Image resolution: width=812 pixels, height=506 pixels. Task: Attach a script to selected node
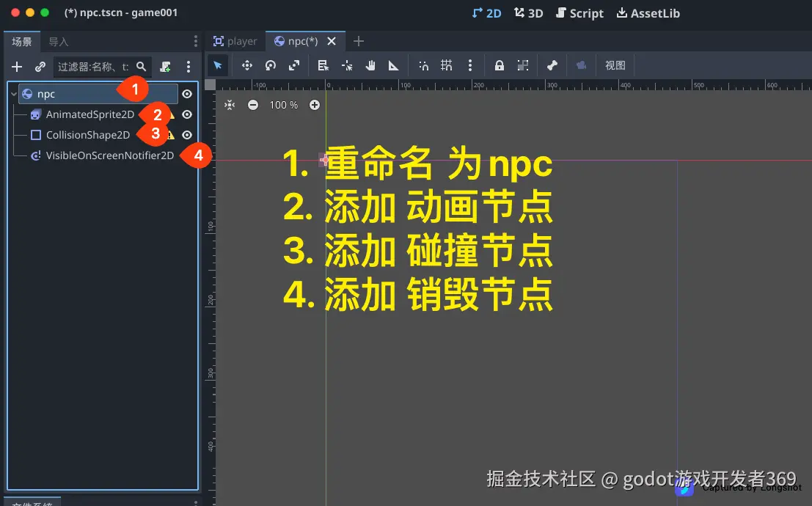165,67
